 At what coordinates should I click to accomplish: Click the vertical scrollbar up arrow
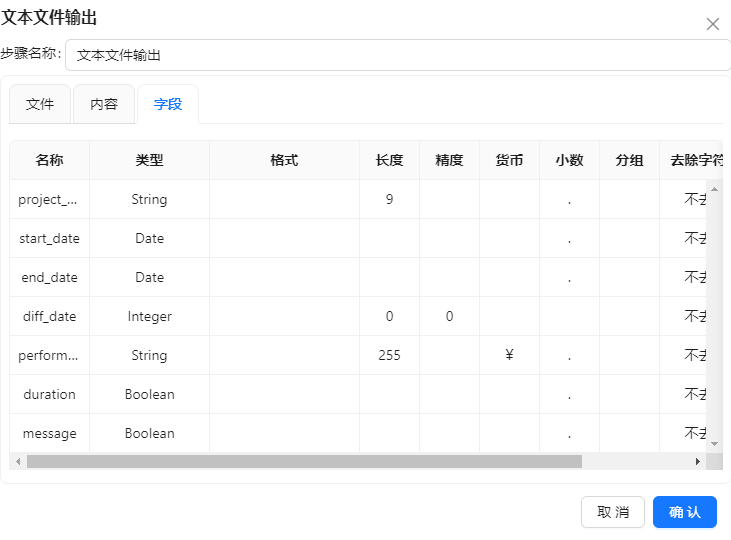coord(714,188)
